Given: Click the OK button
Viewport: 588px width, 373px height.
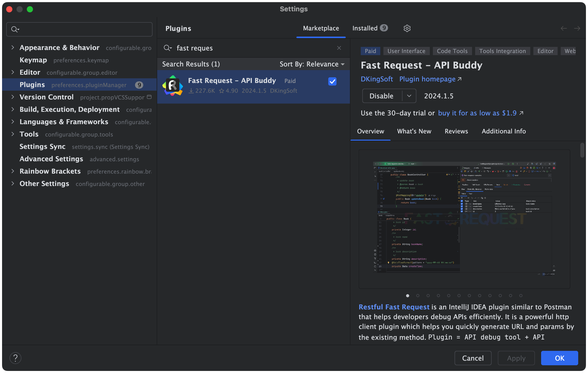Looking at the screenshot, I should click(559, 358).
